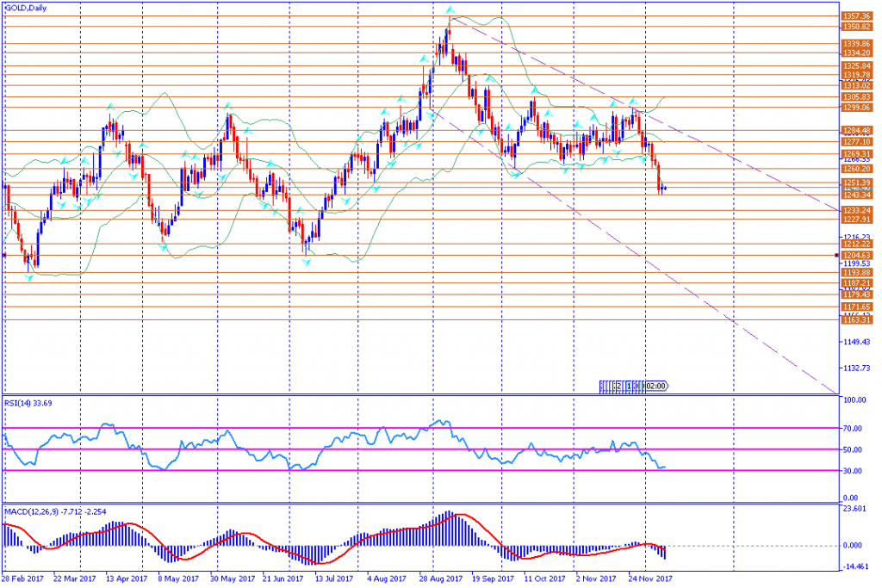Image resolution: width=882 pixels, height=588 pixels.
Task: Click the RSI(14) 33.69 indicator label
Action: pyautogui.click(x=31, y=402)
